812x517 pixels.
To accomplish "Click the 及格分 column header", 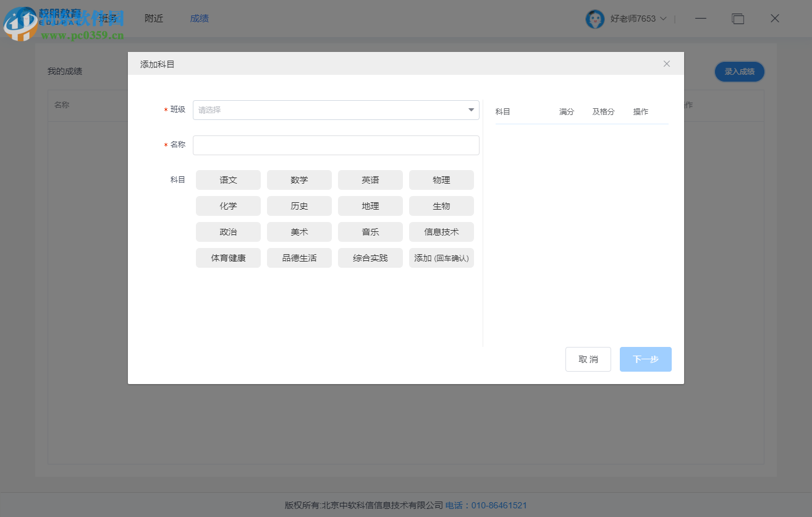I will click(603, 112).
